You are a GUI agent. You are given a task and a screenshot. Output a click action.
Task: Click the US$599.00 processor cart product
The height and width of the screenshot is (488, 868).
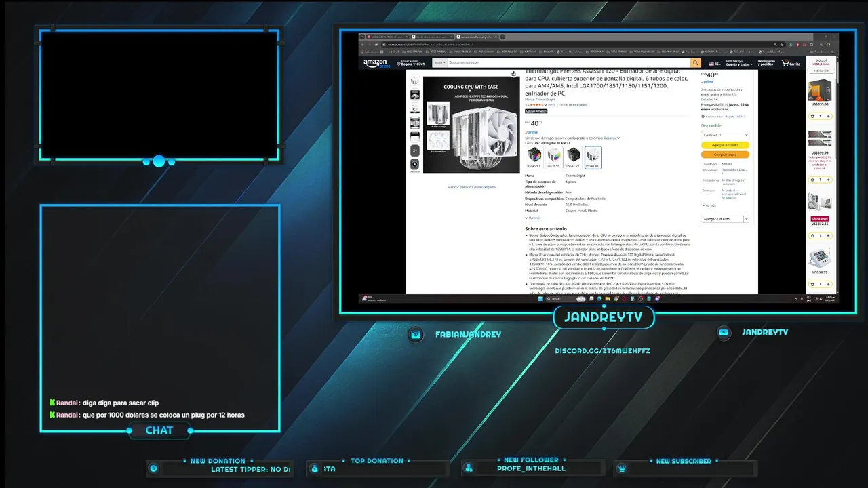tap(820, 89)
